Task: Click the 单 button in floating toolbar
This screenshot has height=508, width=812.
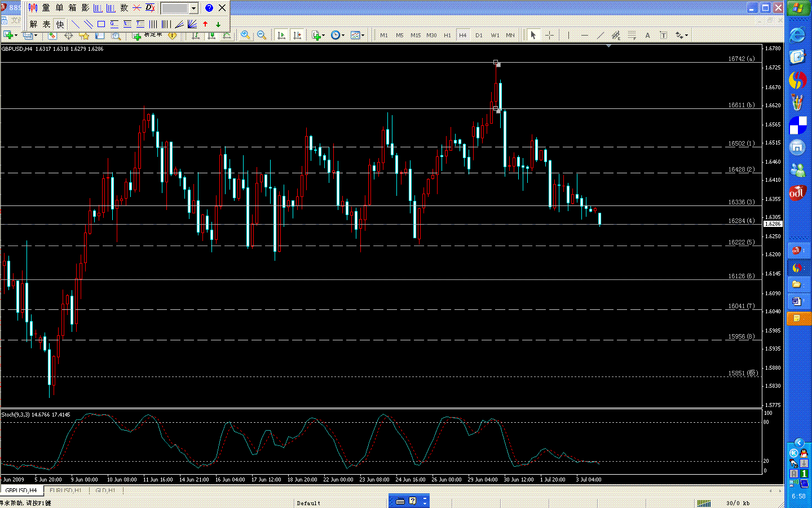Action: point(59,8)
